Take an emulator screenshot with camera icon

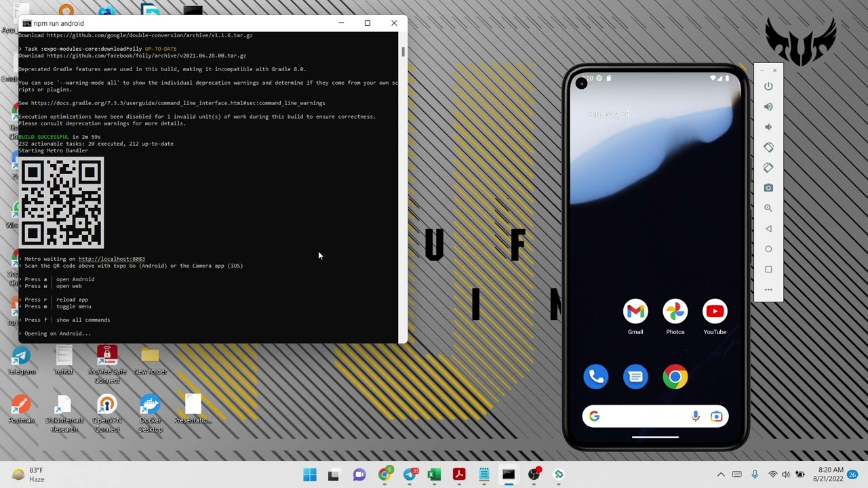point(768,188)
